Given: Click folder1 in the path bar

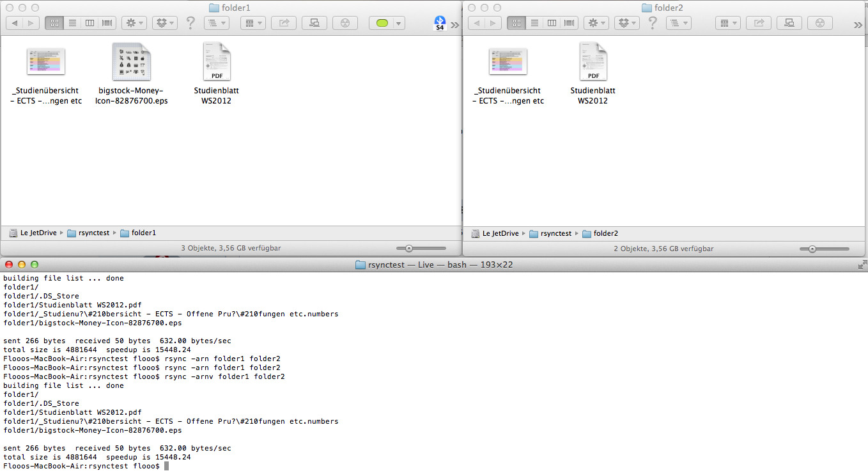Looking at the screenshot, I should (x=137, y=233).
